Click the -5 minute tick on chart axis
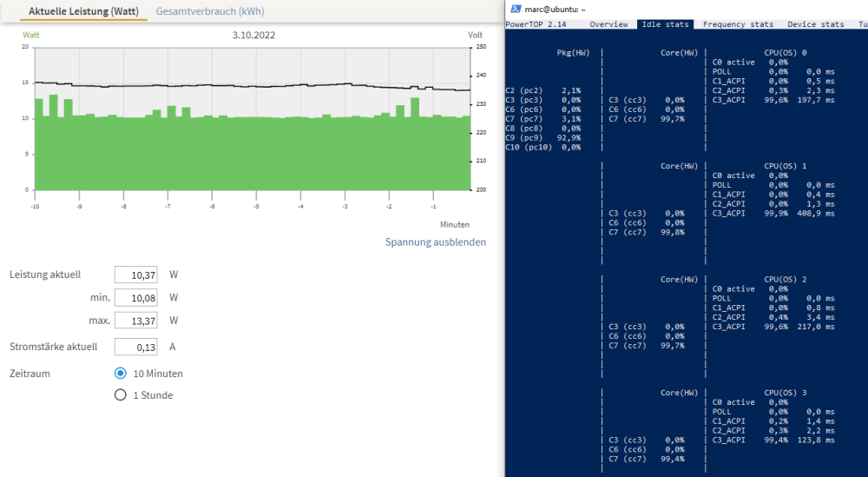The width and height of the screenshot is (868, 477). 256,207
